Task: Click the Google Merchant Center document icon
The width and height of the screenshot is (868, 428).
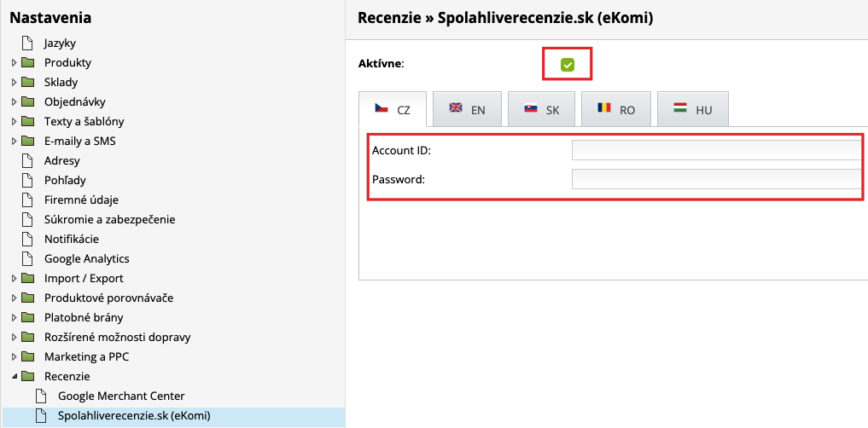Action: pyautogui.click(x=41, y=396)
